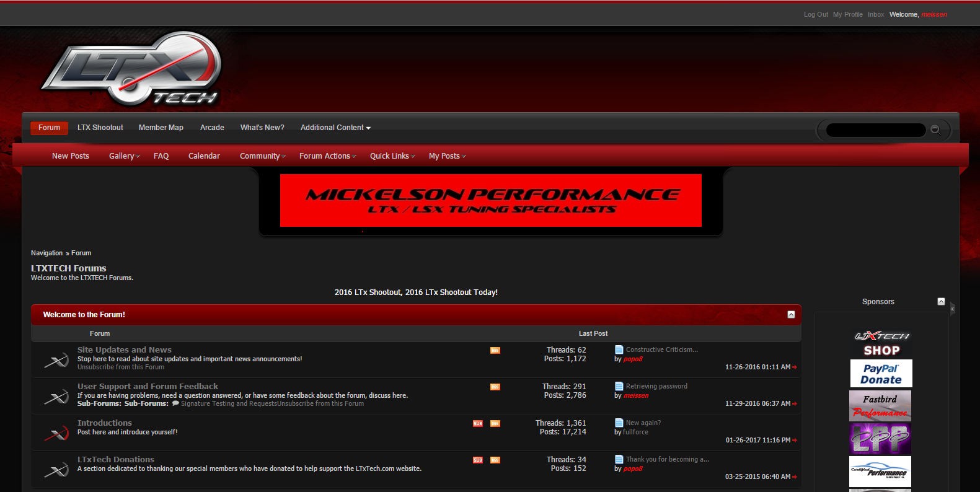Click inside the search input field
Viewport: 980px width, 492px height.
pos(875,130)
